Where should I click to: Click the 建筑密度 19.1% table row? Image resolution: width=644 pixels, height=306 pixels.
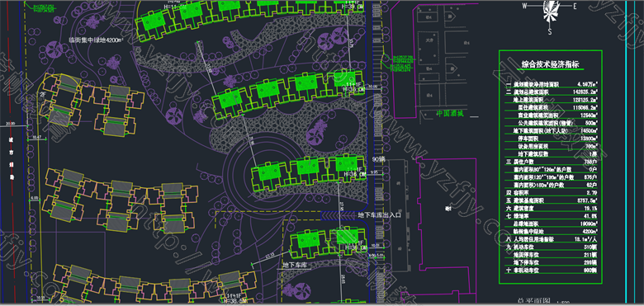click(552, 208)
